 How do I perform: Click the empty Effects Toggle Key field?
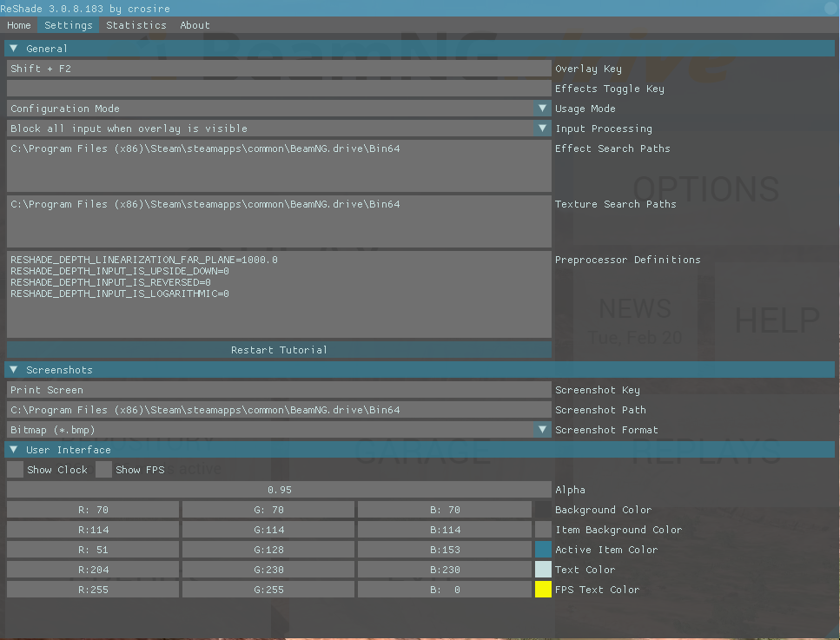[x=279, y=89]
